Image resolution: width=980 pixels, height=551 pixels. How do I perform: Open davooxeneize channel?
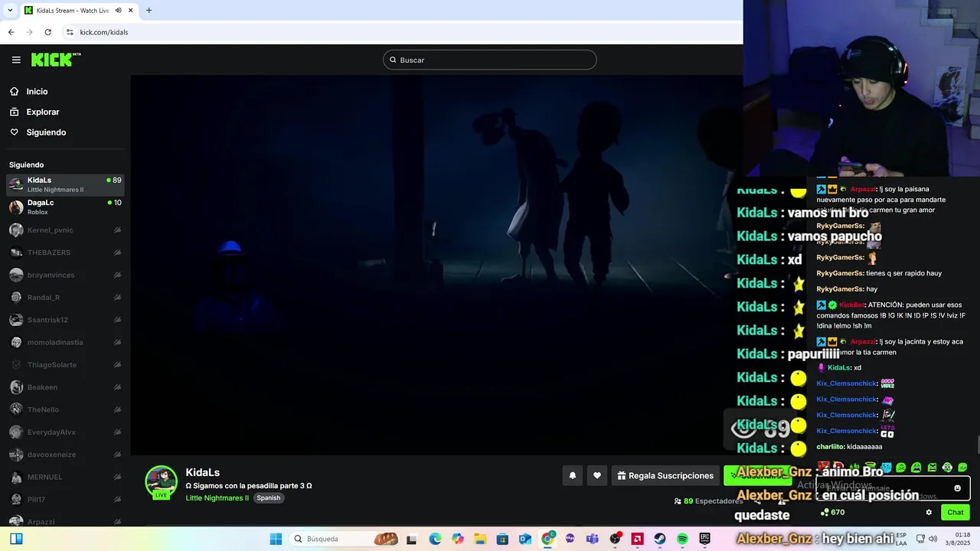coord(65,455)
